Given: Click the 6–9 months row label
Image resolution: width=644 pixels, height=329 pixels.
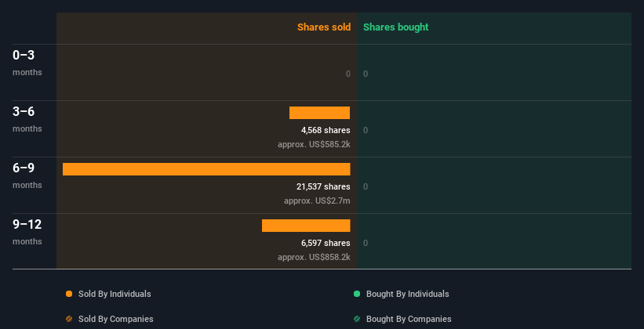Looking at the screenshot, I should [27, 175].
